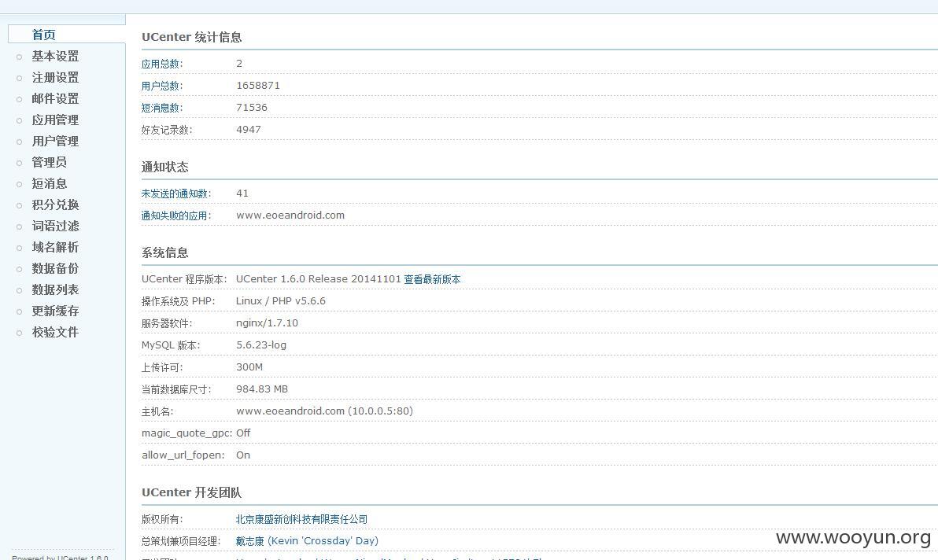Click the 版权所有 label
This screenshot has height=560, width=938.
[x=162, y=519]
